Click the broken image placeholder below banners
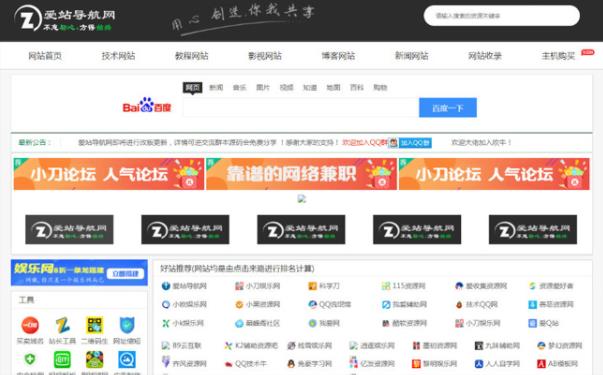This screenshot has width=603, height=375. tap(302, 198)
